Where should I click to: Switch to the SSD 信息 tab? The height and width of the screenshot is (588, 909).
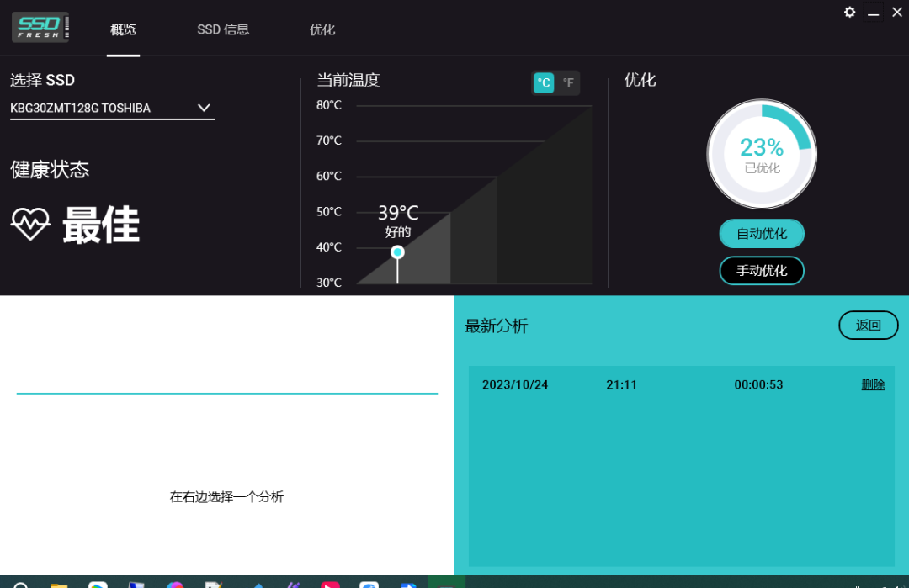223,29
